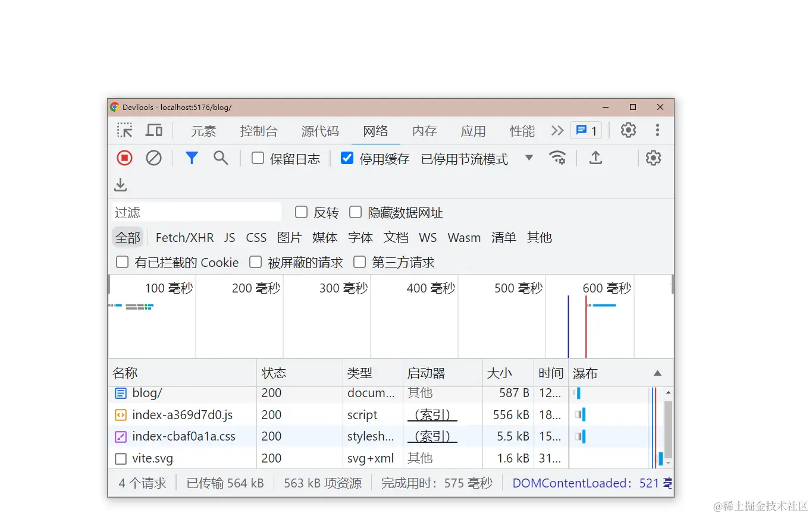Filter requests by 其他
The image size is (812, 516).
click(x=540, y=237)
